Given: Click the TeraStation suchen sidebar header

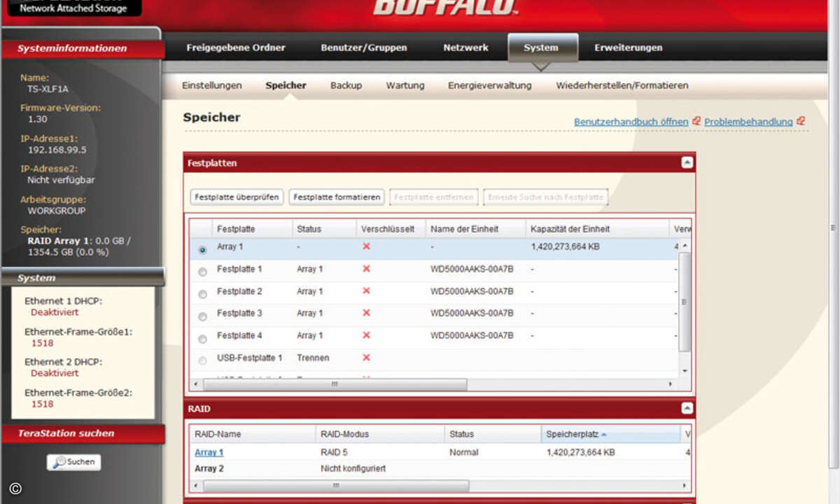Looking at the screenshot, I should [x=82, y=433].
